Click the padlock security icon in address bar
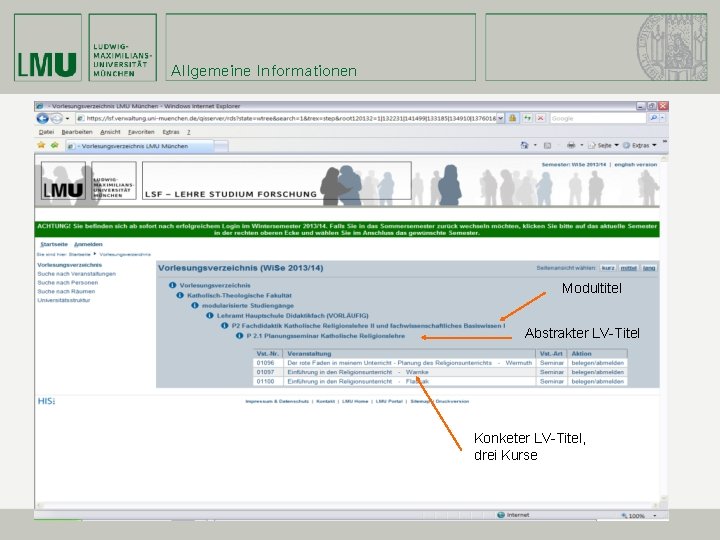Viewport: 720px width, 540px height. (x=512, y=118)
